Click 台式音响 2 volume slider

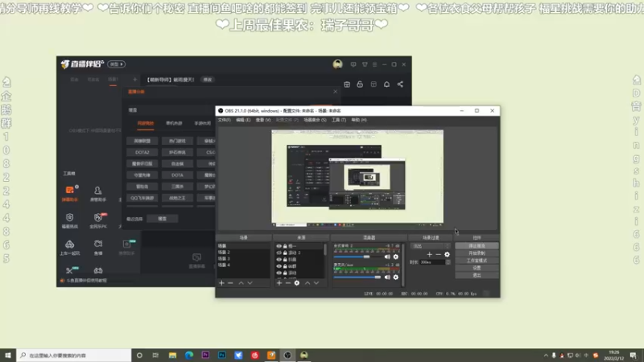[357, 257]
